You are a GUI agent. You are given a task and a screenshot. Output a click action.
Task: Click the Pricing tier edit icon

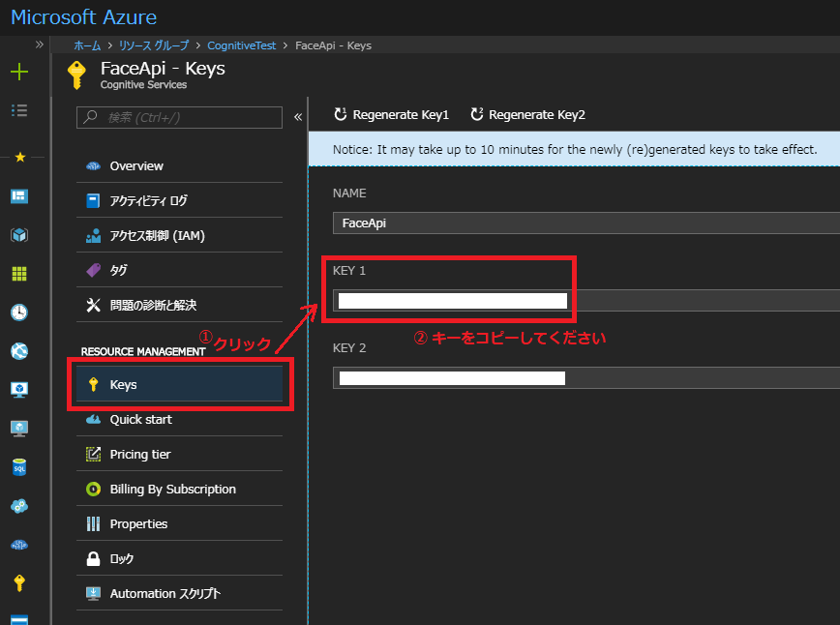(93, 454)
